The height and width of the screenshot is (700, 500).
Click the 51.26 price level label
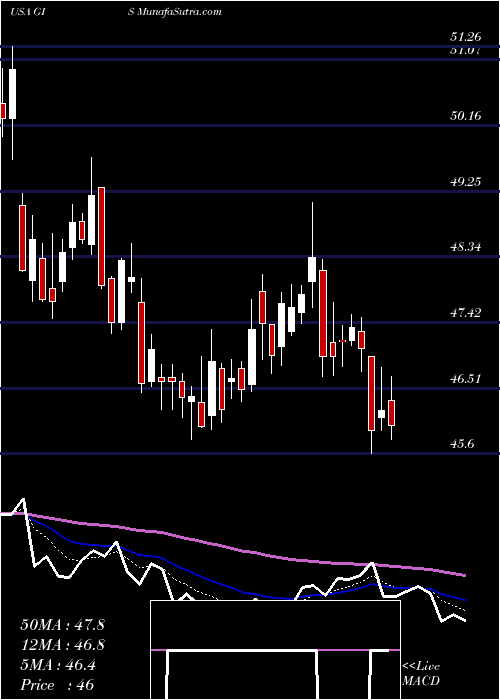pos(465,37)
